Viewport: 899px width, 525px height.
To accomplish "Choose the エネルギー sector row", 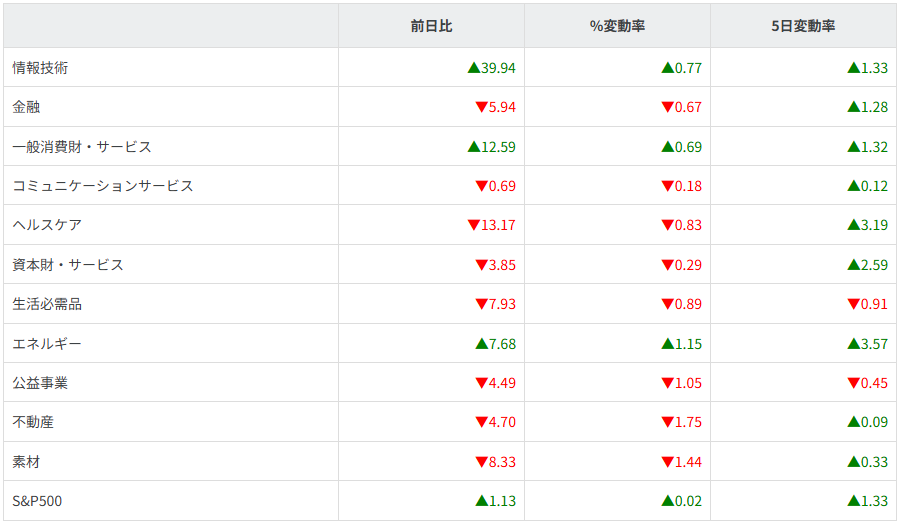I will tap(47, 344).
